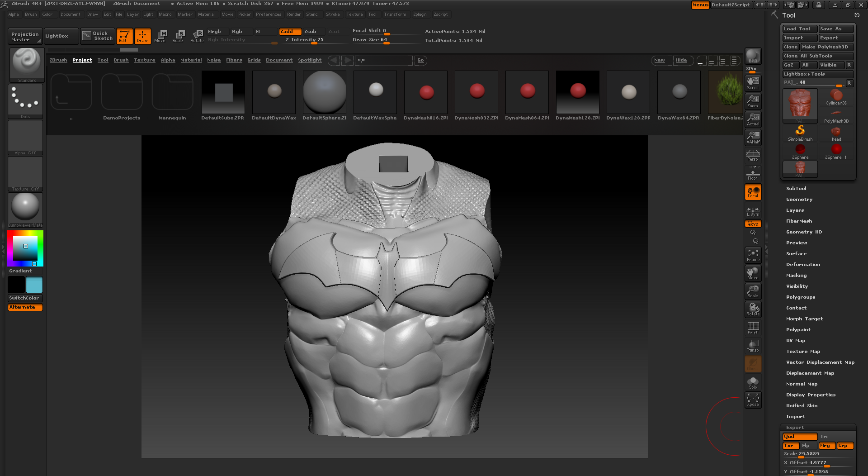Select the top-shelf Scale mode icon
This screenshot has width=868, height=476.
[x=178, y=36]
